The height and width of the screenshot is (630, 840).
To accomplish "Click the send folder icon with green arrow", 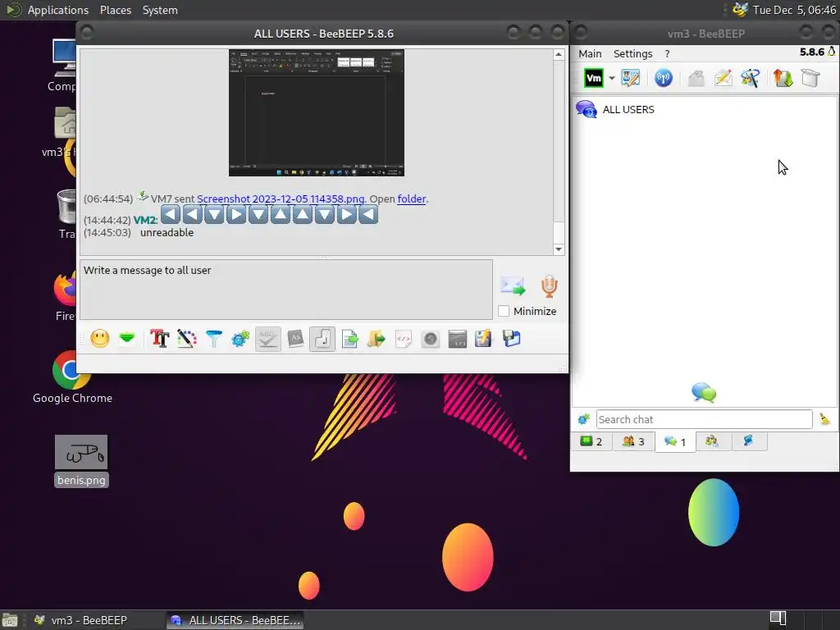I will pyautogui.click(x=376, y=339).
